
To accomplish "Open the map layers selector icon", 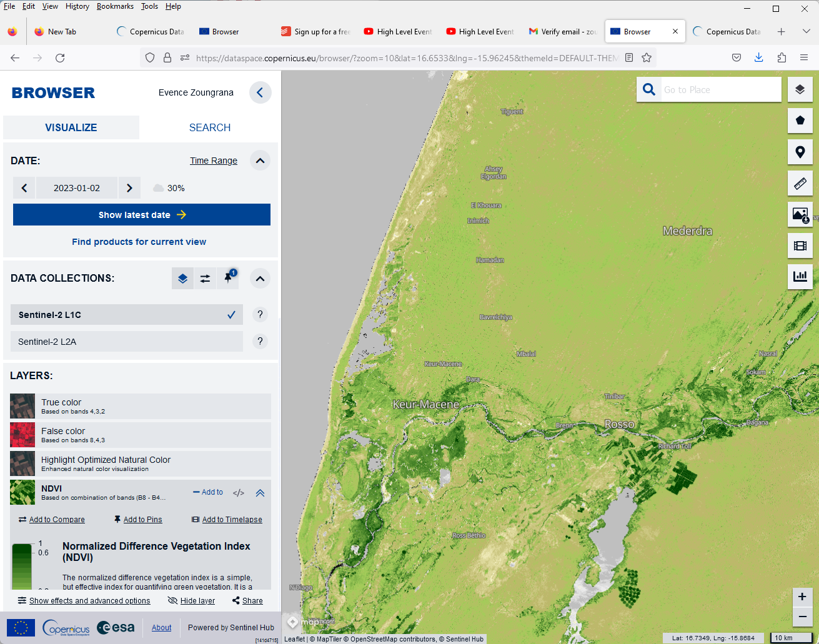I will pos(800,89).
